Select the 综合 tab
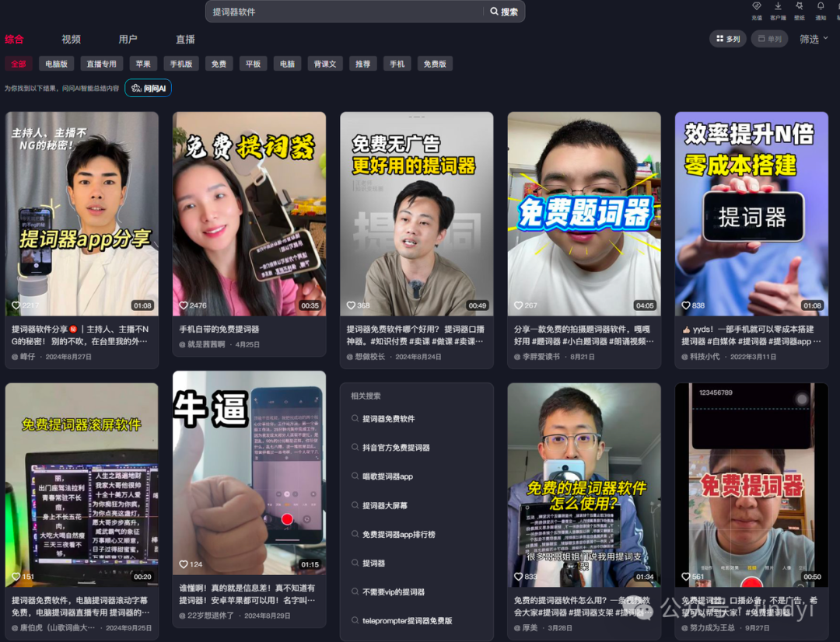The width and height of the screenshot is (840, 642). pyautogui.click(x=15, y=39)
